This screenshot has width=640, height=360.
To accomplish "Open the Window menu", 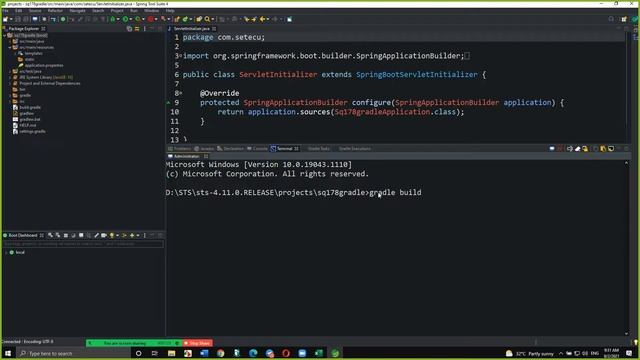I will 151,11.
